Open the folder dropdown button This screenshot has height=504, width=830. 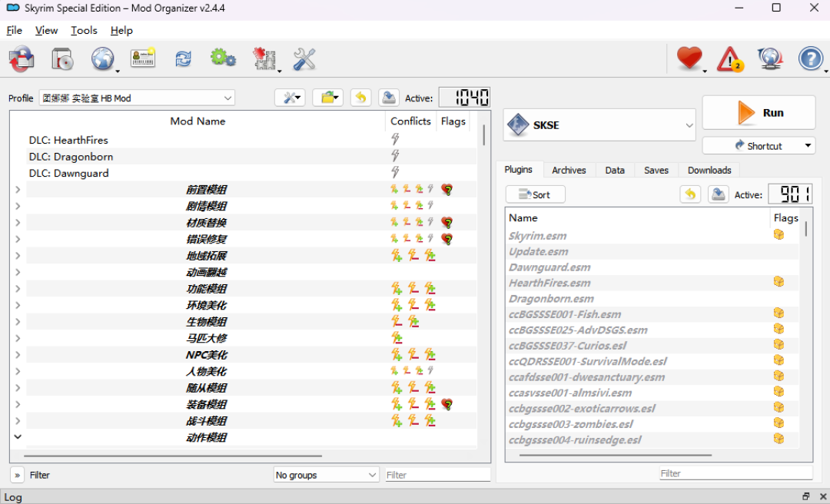coord(328,98)
